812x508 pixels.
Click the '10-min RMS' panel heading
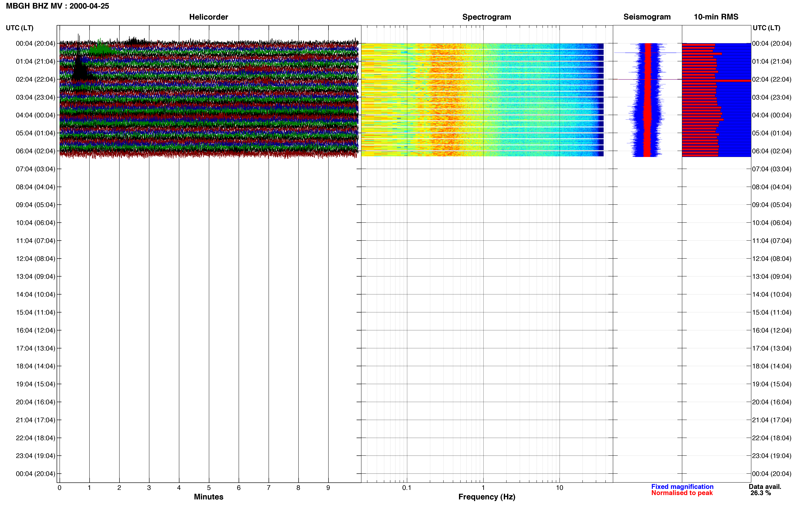pos(716,17)
